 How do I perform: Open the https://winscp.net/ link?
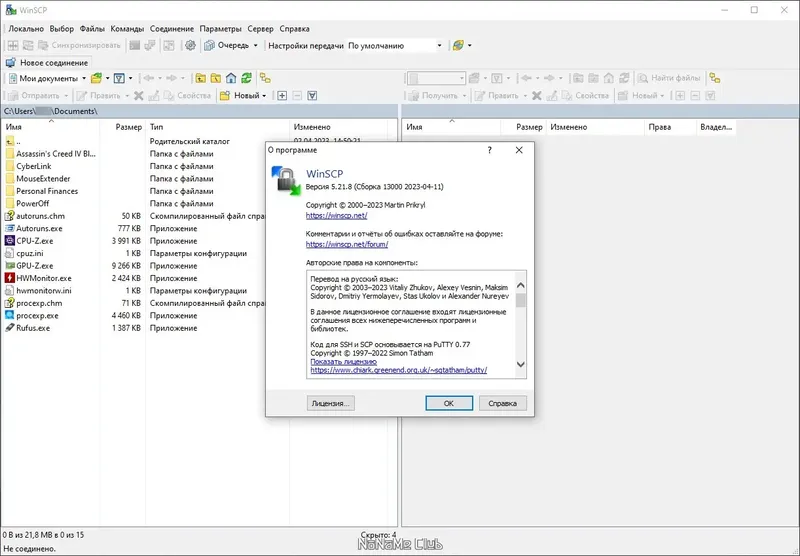(336, 215)
